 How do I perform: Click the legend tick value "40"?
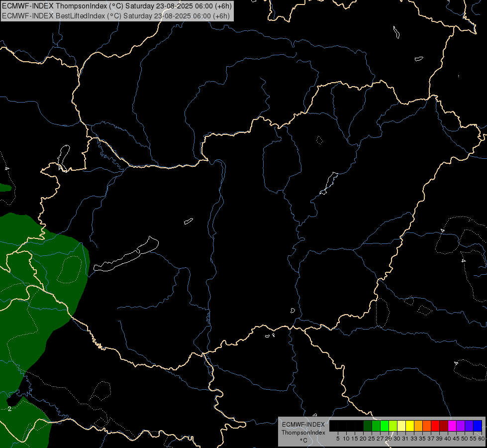[448, 439]
